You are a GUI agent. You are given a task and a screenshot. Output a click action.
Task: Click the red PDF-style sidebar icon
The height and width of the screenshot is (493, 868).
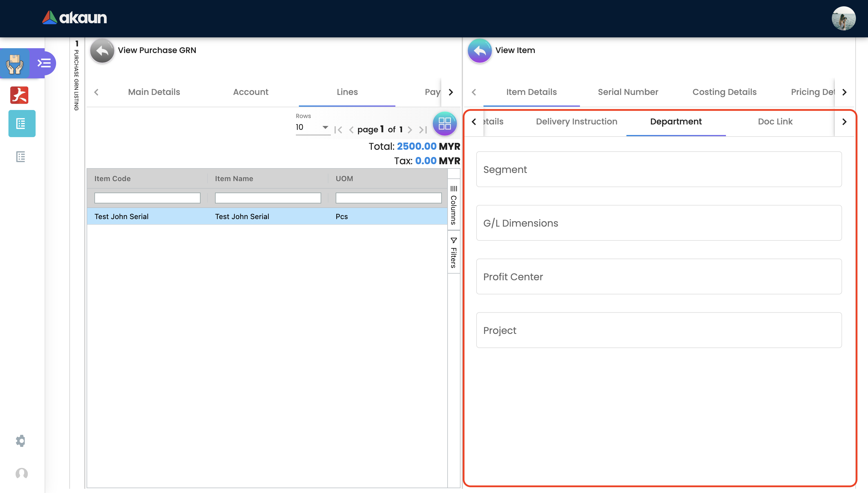(19, 95)
